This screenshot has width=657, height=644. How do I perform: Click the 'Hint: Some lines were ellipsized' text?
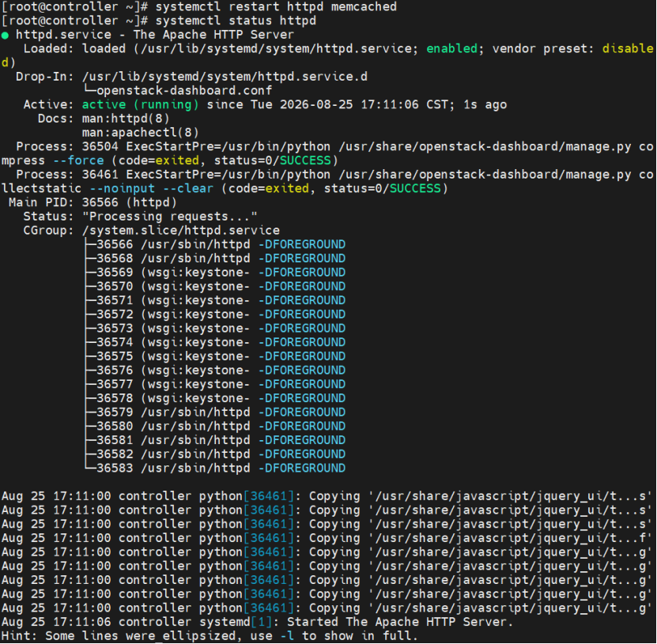(x=119, y=636)
